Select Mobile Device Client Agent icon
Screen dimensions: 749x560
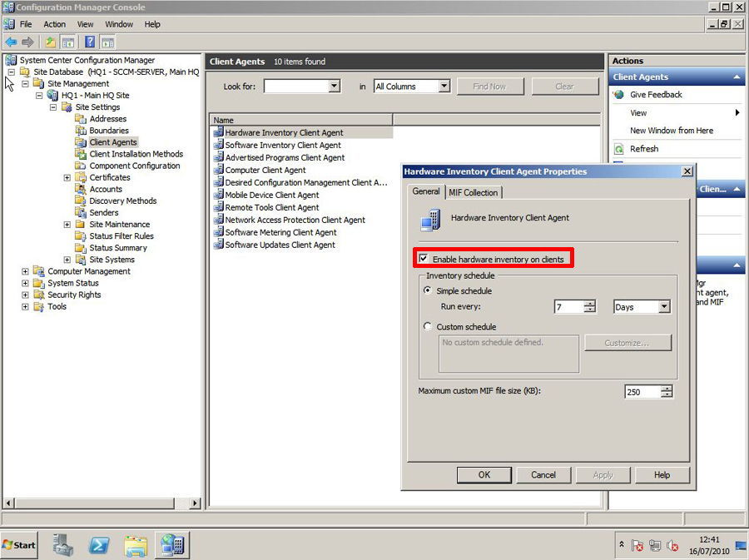(218, 195)
